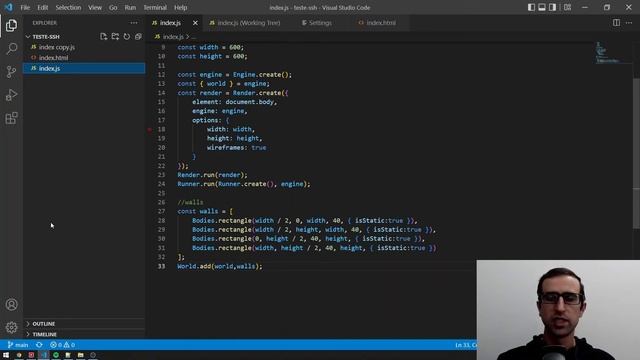Expand the OUTLINE section

tap(84, 324)
